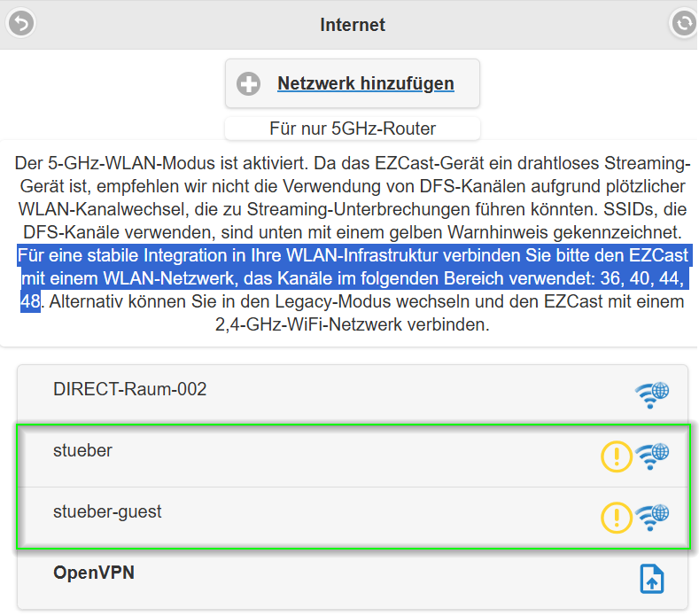Click the sentence mentioning 2,4-GHz-WiFi-Netzwerk
This screenshot has width=699, height=616.
353,313
